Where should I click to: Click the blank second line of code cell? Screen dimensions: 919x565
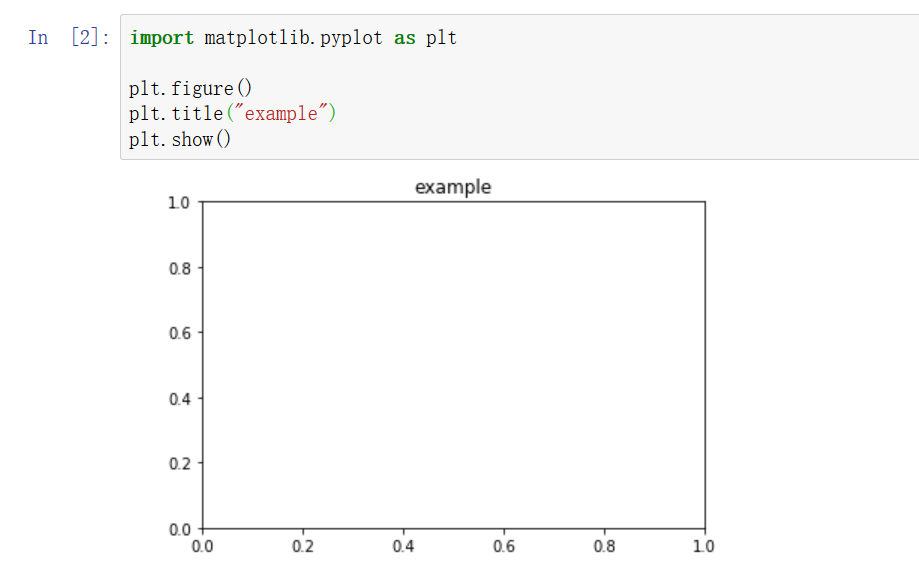point(519,63)
